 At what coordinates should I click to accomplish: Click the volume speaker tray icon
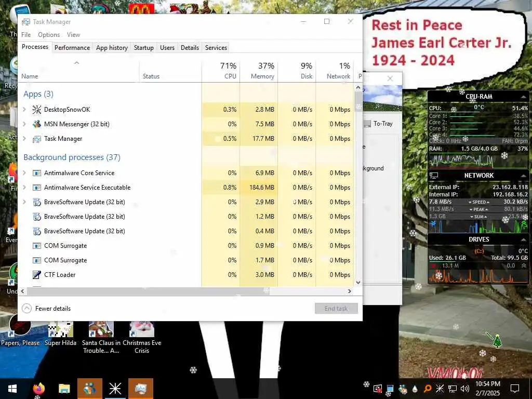465,389
